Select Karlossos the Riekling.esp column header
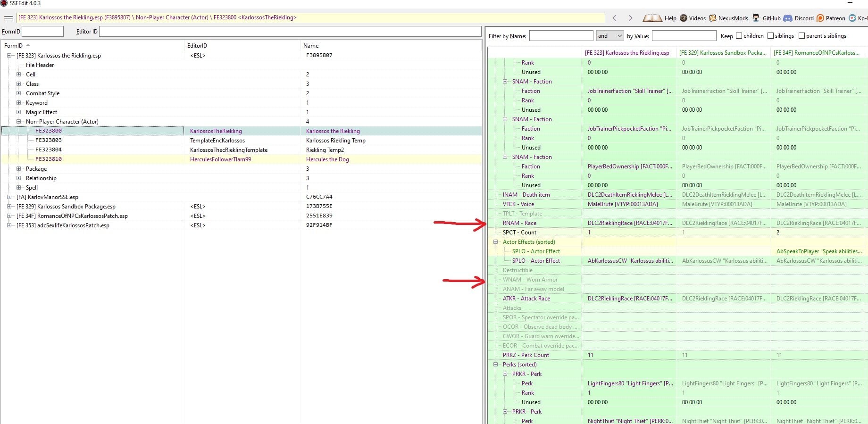868x424 pixels. tap(629, 53)
